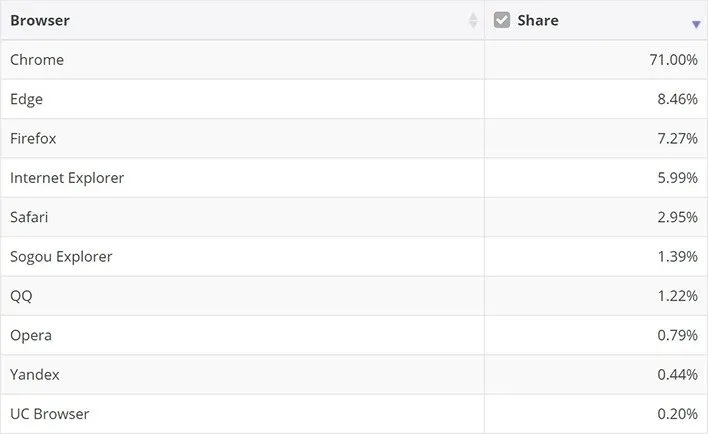Select the Sogou Explorer row
Image resolution: width=708 pixels, height=434 pixels.
pos(61,256)
